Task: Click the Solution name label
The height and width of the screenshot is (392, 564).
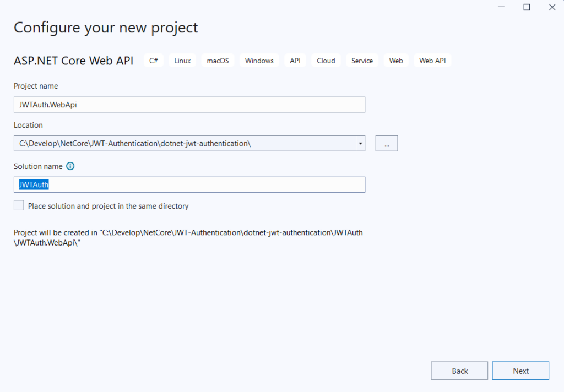Action: click(38, 166)
